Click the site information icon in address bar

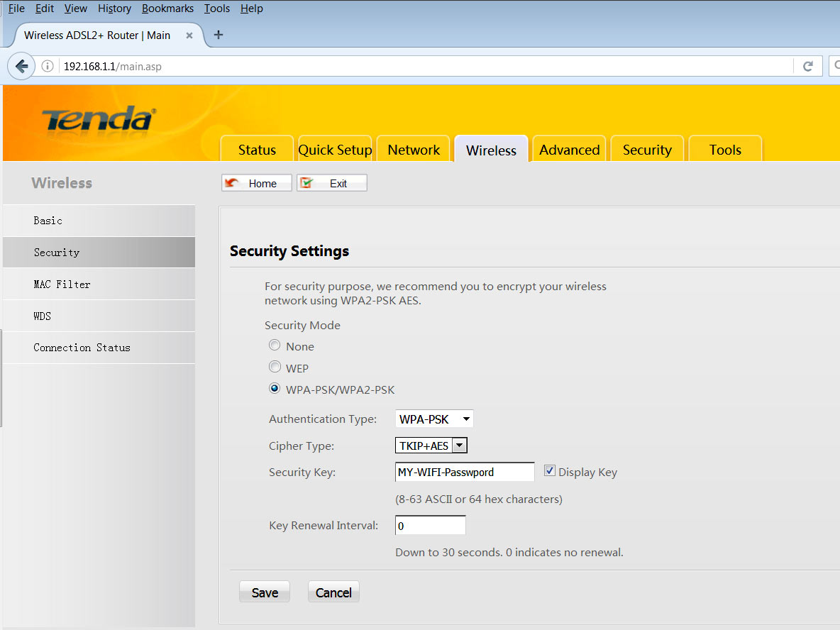[x=47, y=65]
